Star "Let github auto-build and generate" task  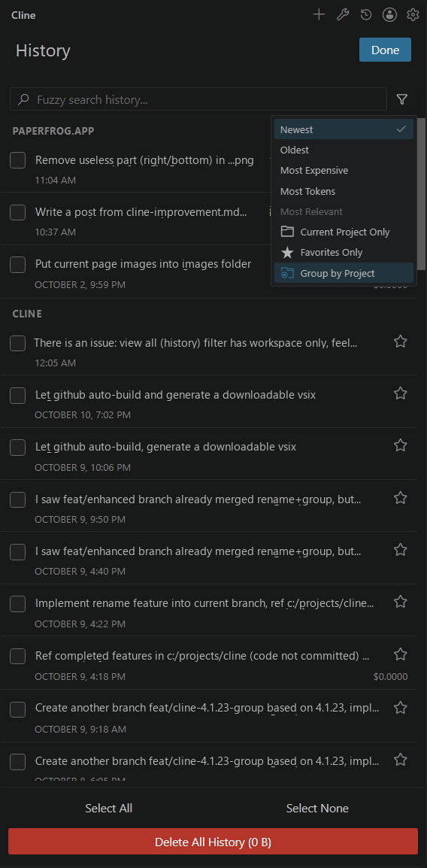[x=401, y=393]
